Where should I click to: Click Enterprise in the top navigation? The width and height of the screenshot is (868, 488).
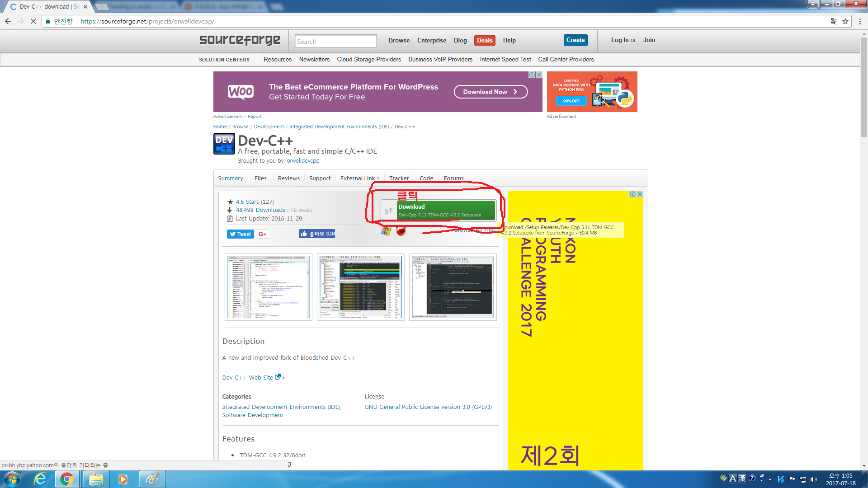click(432, 40)
